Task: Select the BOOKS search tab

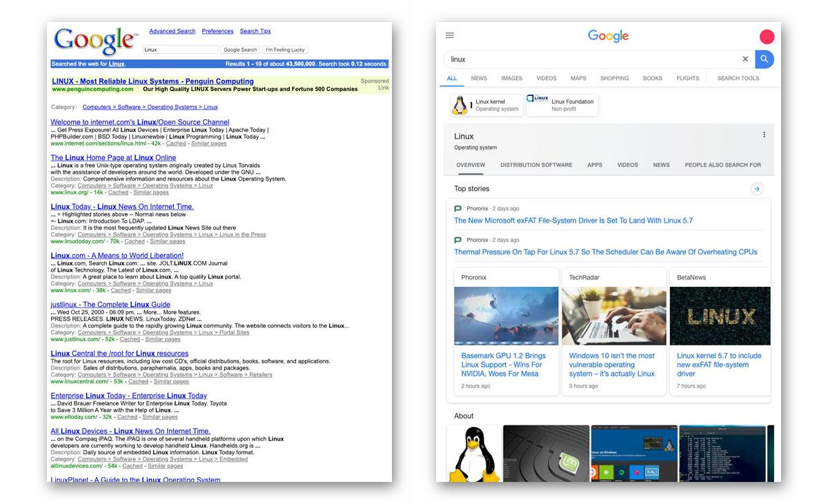Action: [653, 79]
